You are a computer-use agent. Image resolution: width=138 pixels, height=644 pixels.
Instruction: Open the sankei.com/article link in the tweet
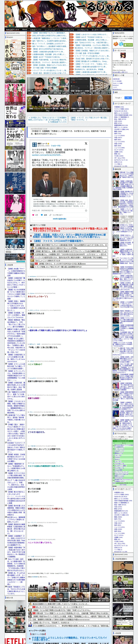pyautogui.click(x=47, y=155)
